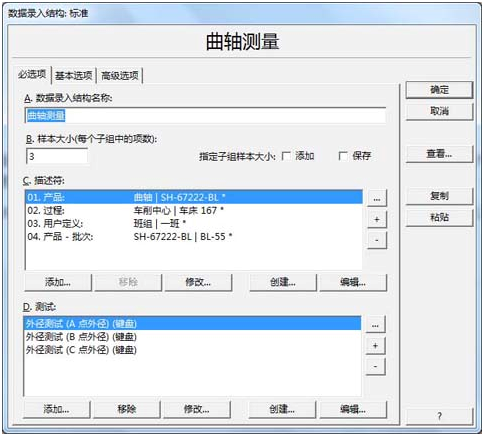The width and height of the screenshot is (484, 436).
Task: Click the 数据录入结构名称 text field
Action: pos(206,116)
